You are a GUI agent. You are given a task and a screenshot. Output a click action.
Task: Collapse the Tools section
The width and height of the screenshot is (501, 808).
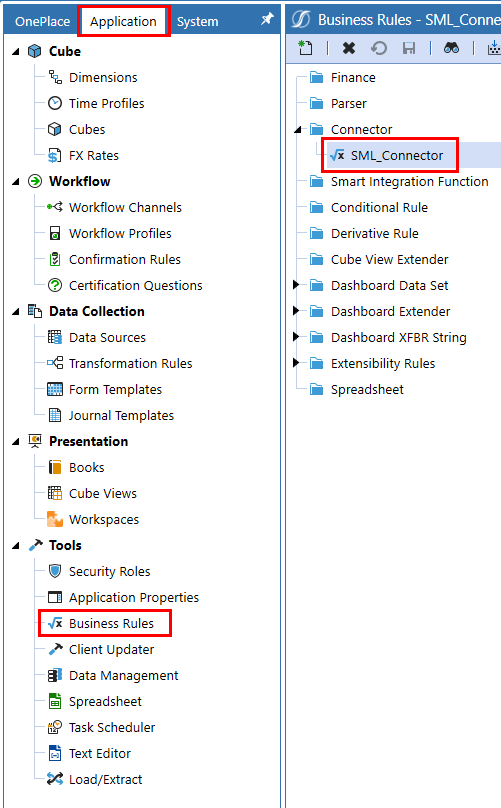pos(16,545)
